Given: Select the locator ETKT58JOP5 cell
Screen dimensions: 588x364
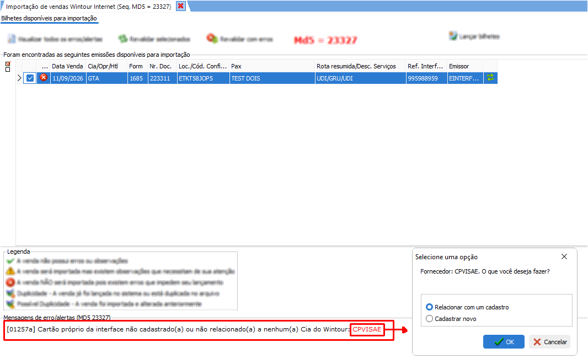Looking at the screenshot, I should point(203,78).
